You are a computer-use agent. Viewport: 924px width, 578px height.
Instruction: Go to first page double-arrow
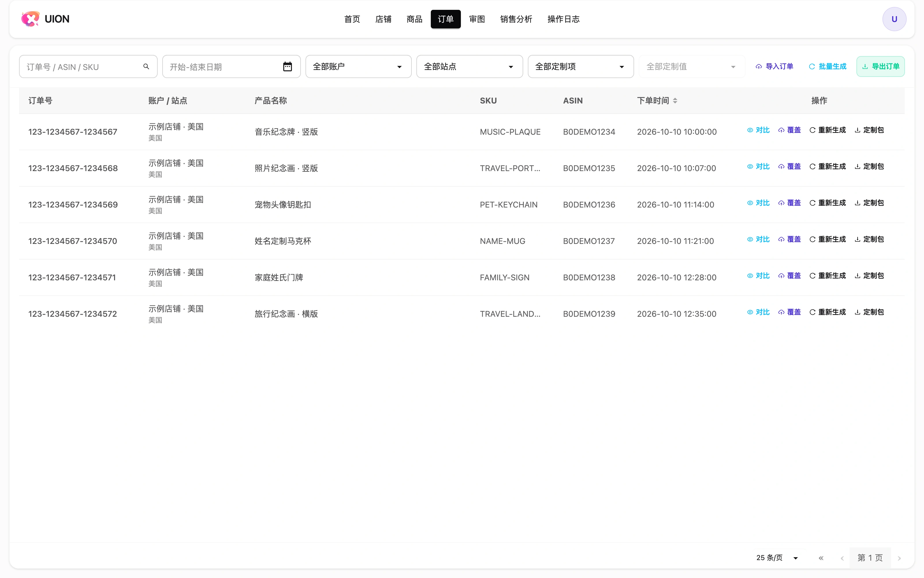[x=821, y=558]
